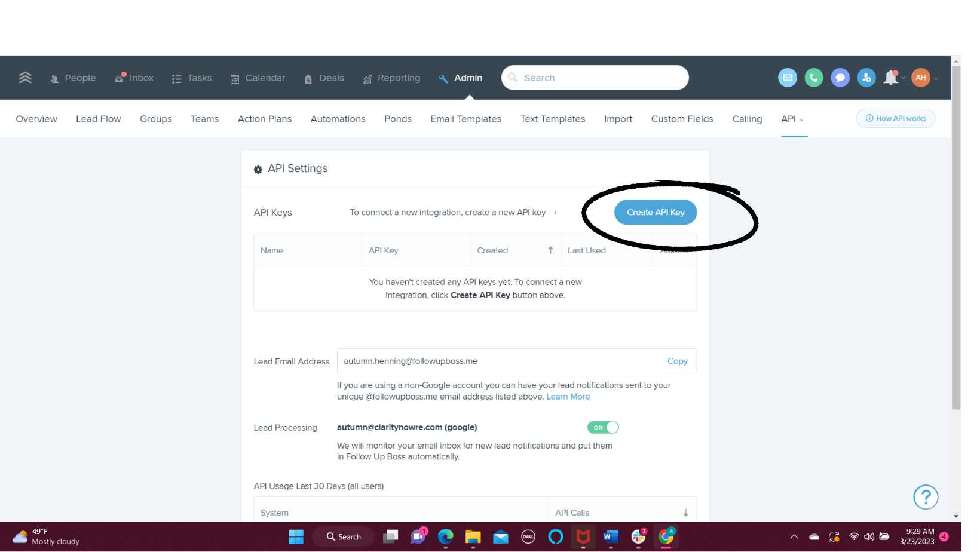Go to the Tasks page
The height and width of the screenshot is (552, 980).
[192, 78]
